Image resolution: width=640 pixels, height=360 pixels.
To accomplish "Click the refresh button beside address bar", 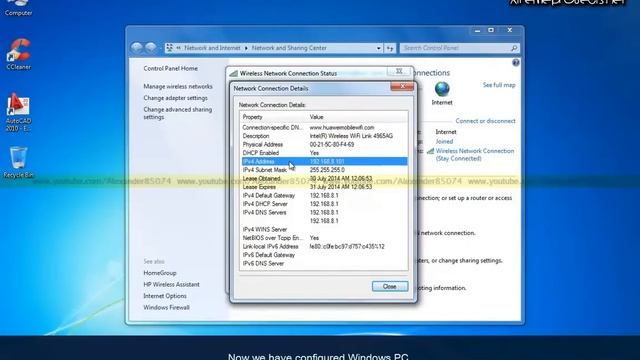I will pos(390,48).
